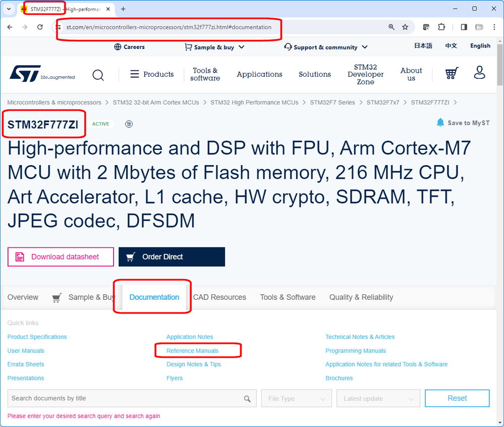Open the Careers link

click(x=130, y=47)
